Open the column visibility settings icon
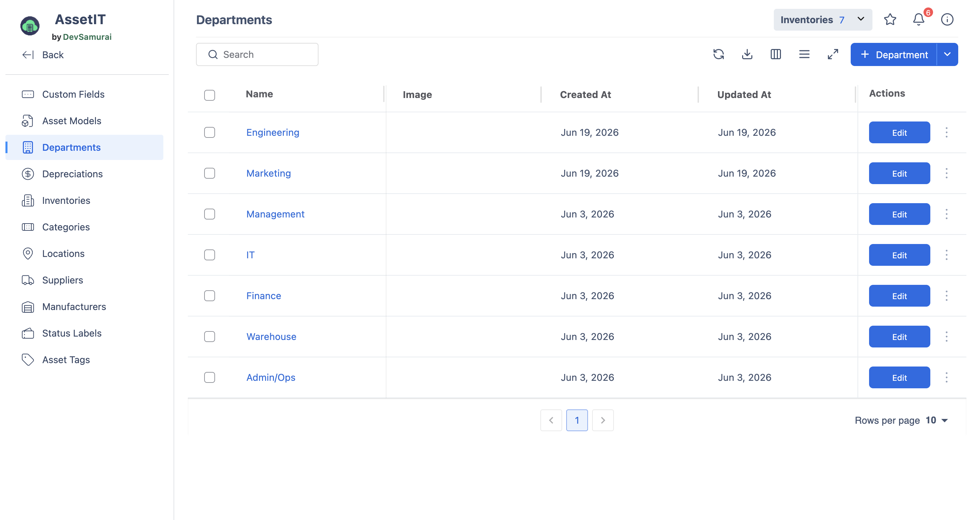 775,54
